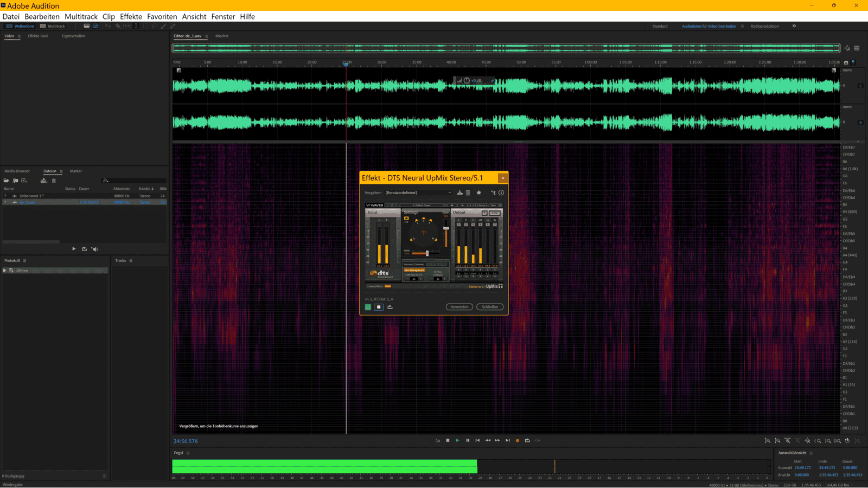Open the Video panel menu
868x488 pixels.
[x=19, y=36]
